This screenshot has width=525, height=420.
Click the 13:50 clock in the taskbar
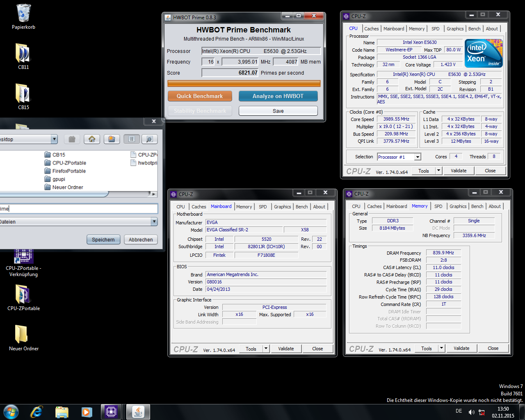(503, 409)
